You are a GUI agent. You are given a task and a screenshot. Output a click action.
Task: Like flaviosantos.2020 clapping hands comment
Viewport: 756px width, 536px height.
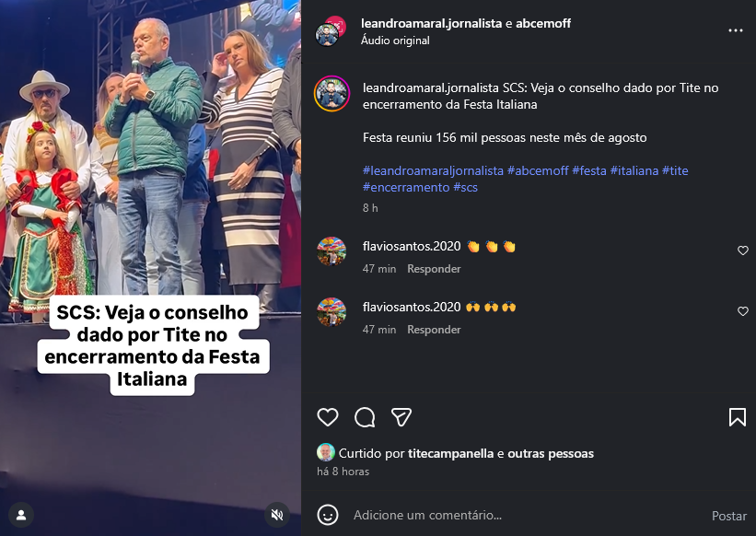(742, 251)
